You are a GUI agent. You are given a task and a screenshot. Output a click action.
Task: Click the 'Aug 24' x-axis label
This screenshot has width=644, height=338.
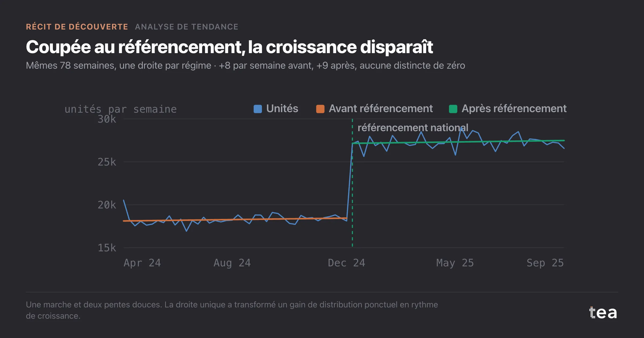232,263
